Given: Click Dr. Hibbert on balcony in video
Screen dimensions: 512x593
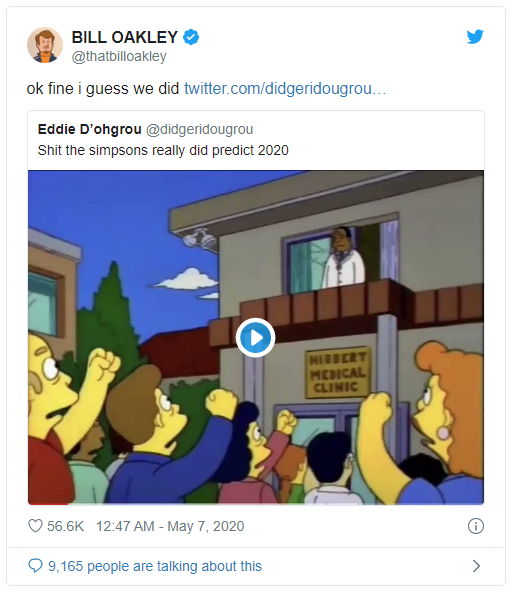Looking at the screenshot, I should coord(344,257).
